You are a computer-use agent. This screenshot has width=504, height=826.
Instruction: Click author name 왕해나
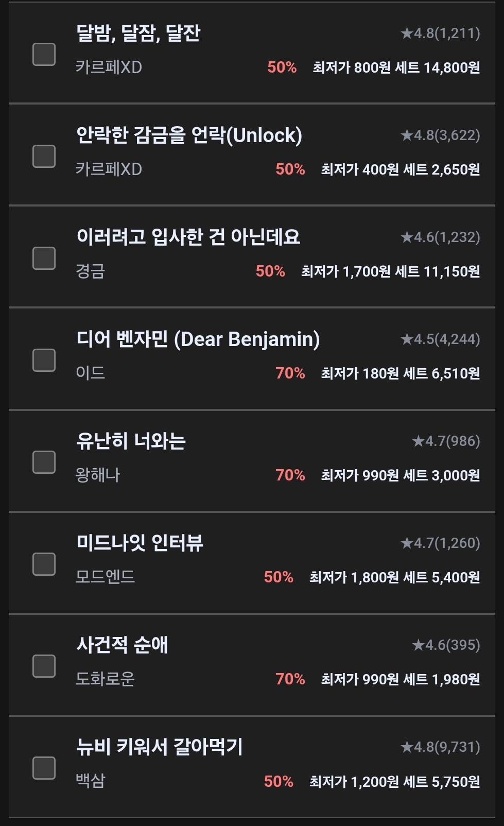pyautogui.click(x=97, y=475)
